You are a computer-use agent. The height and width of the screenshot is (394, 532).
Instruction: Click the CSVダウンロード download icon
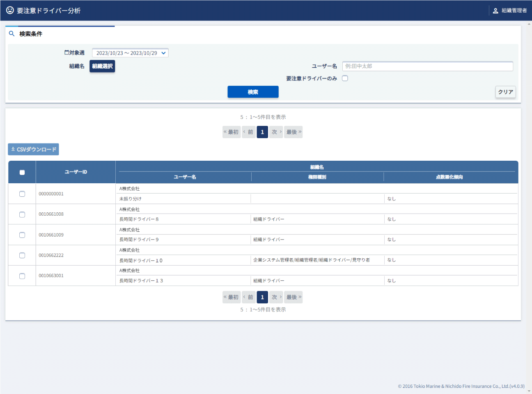13,149
